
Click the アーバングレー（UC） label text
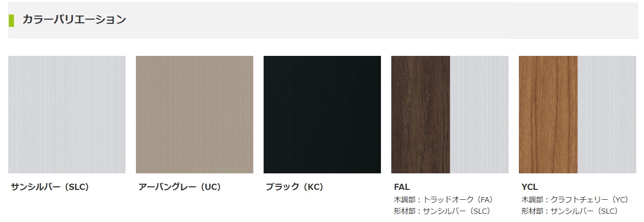tap(180, 187)
